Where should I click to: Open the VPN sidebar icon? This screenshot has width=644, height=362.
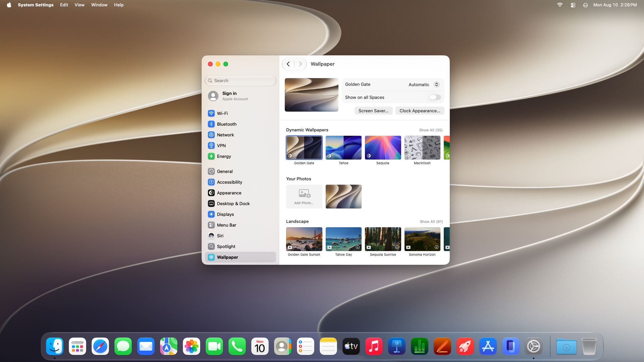click(211, 145)
